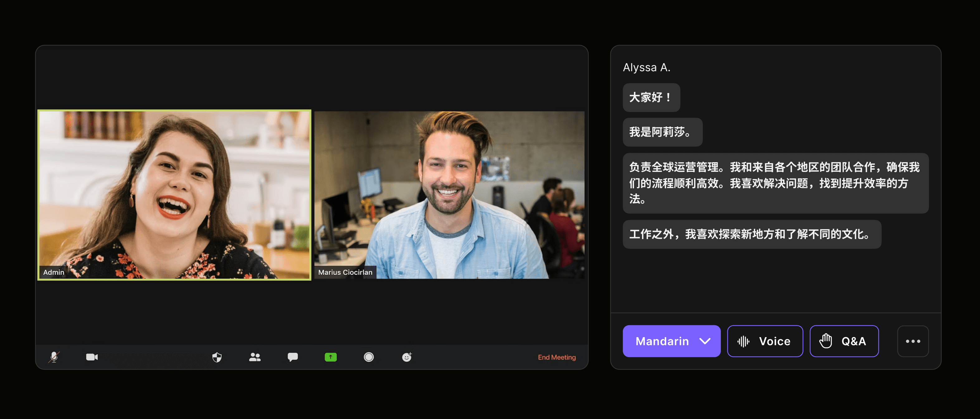Select Marius Ciocirlan's video tile

tap(449, 195)
